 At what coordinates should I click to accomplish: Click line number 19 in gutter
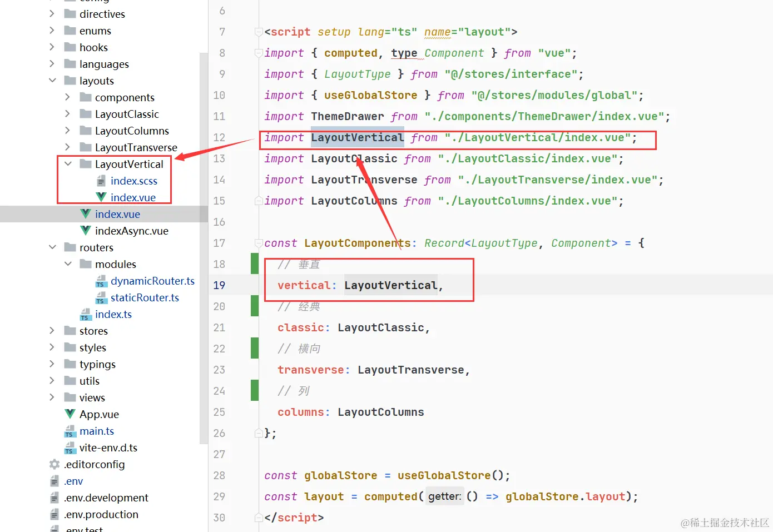coord(219,285)
